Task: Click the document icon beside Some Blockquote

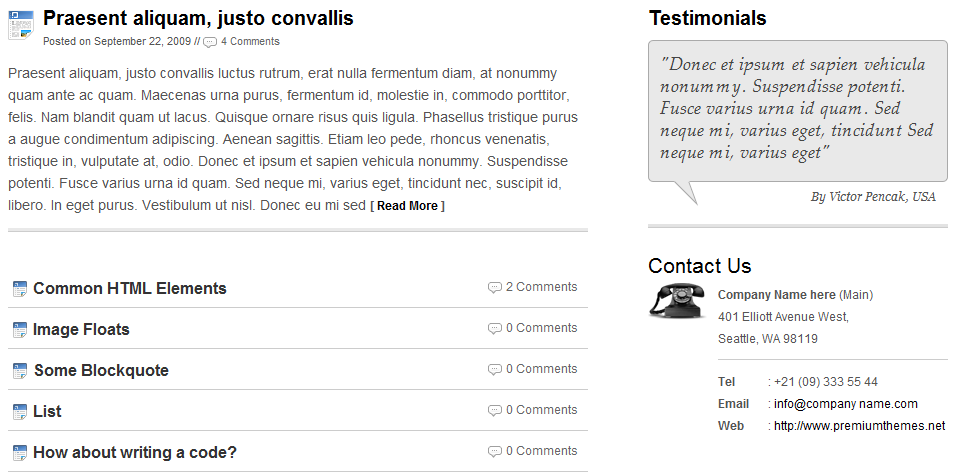Action: 20,371
